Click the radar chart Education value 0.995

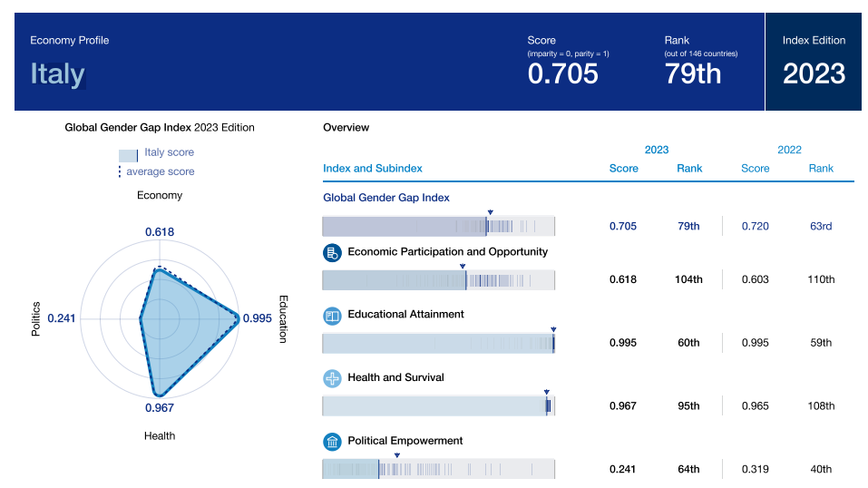coord(258,318)
